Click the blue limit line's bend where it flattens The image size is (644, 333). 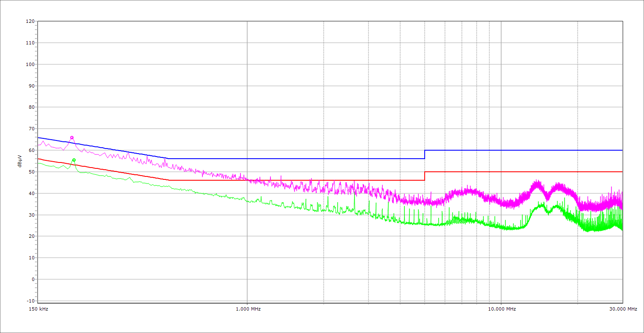169,159
